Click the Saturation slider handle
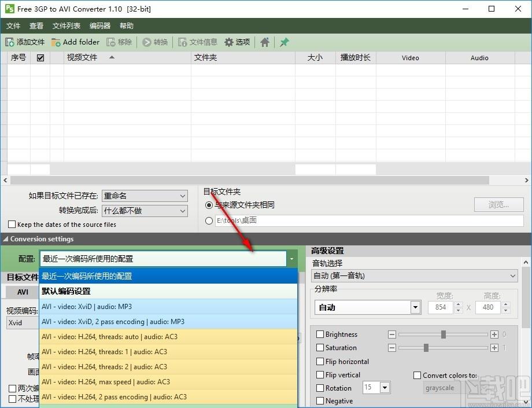532x408 pixels. click(426, 348)
